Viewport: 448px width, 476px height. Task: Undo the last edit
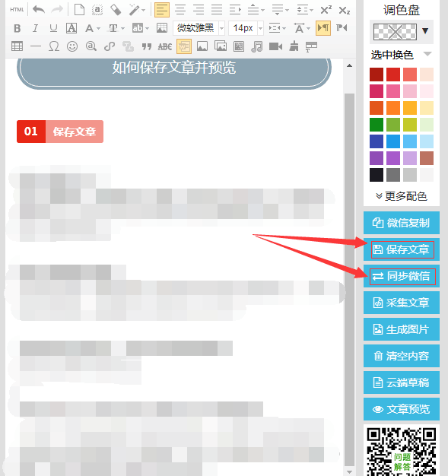pyautogui.click(x=39, y=10)
